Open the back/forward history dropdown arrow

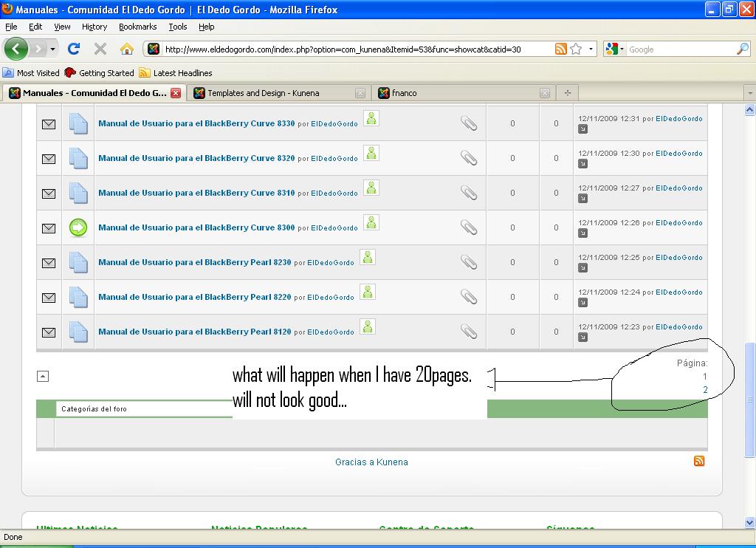pyautogui.click(x=52, y=49)
